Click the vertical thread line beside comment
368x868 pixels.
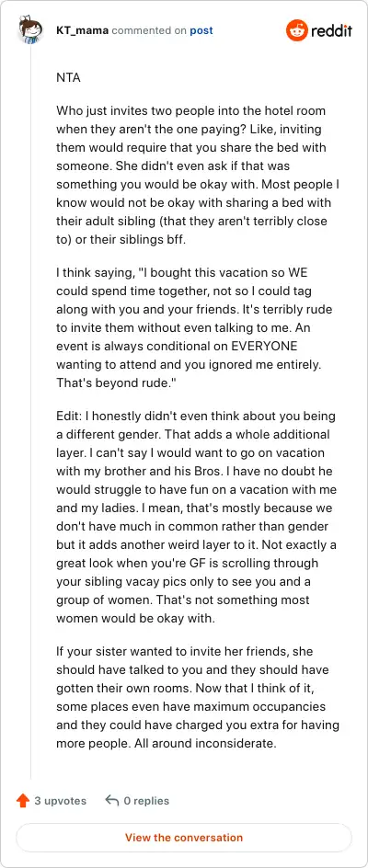(x=31, y=413)
